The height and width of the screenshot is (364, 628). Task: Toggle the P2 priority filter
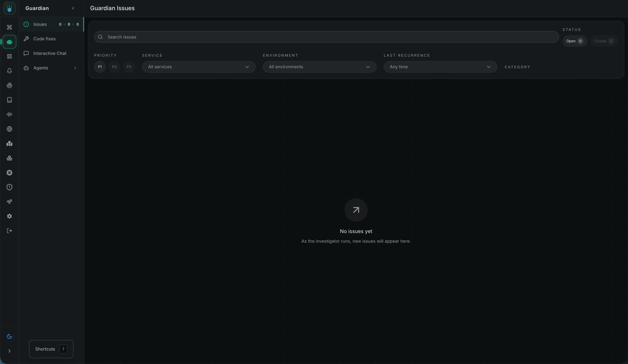(x=114, y=67)
